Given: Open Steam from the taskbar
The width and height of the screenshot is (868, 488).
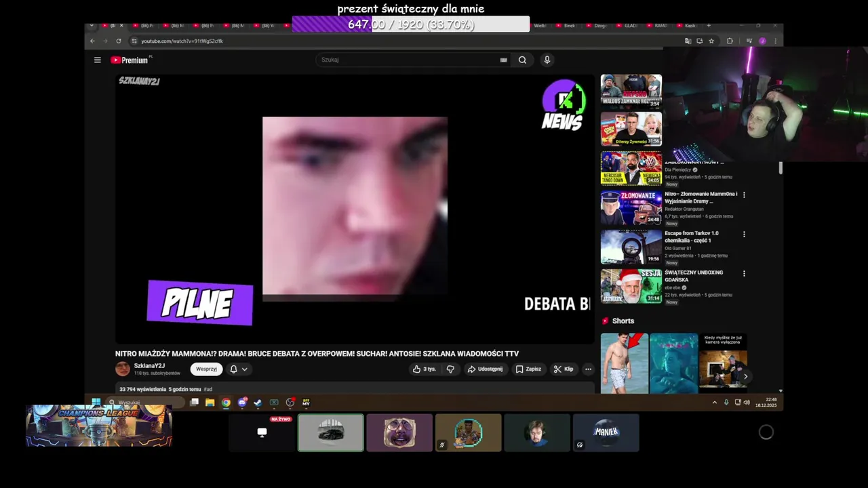Looking at the screenshot, I should [x=258, y=402].
